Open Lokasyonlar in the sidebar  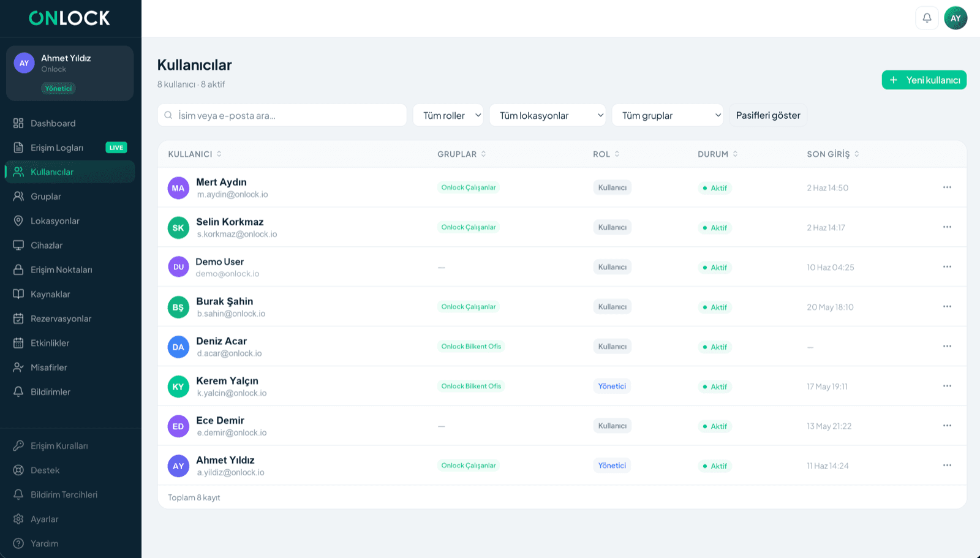(x=70, y=221)
